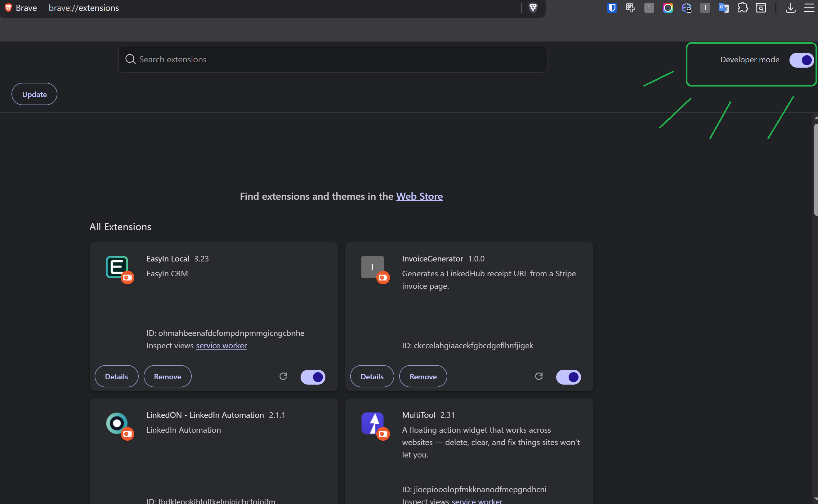Click the magnifier icon in search box
This screenshot has width=818, height=504.
tap(130, 59)
